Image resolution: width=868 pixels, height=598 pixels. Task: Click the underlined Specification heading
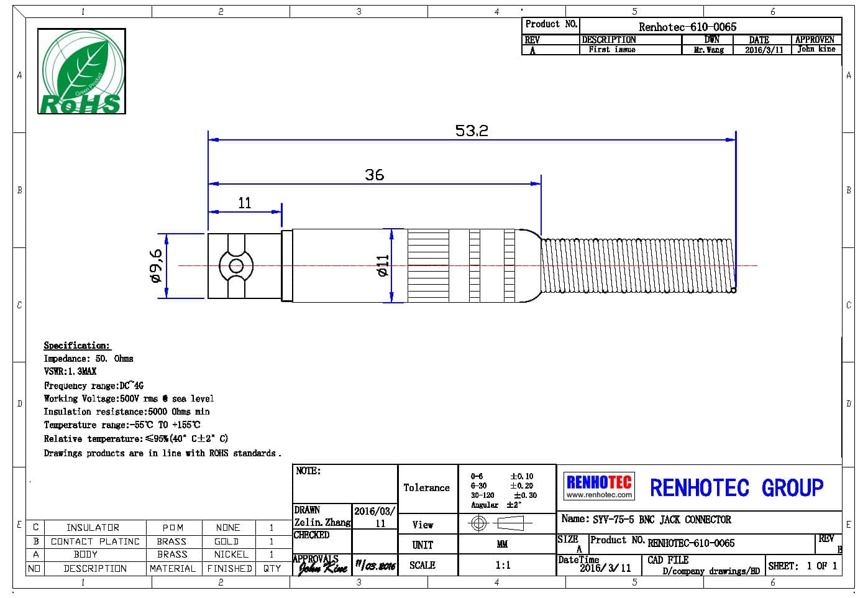[x=77, y=345]
